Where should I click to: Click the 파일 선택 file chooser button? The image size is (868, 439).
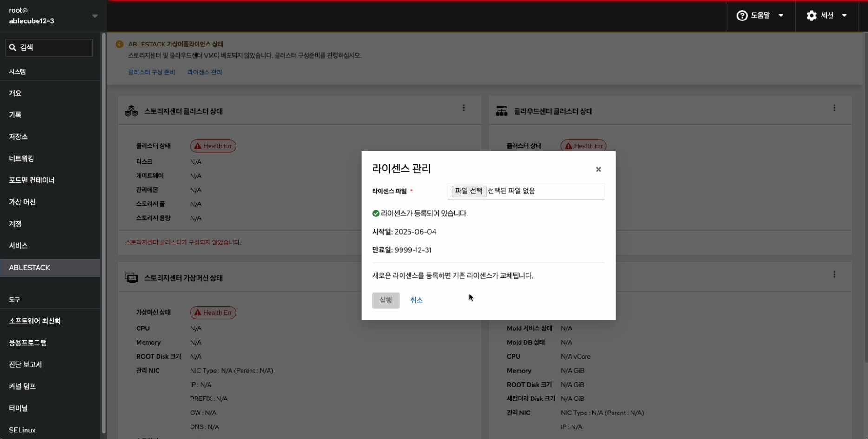click(468, 191)
